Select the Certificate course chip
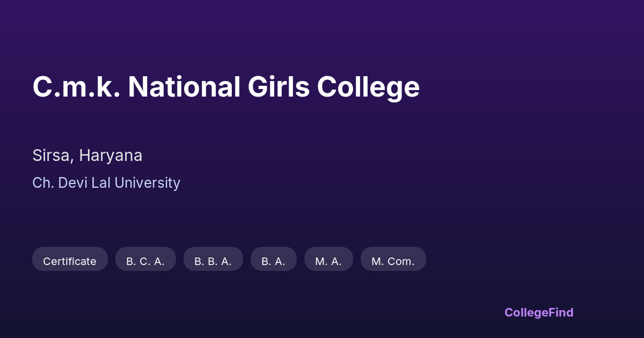Image resolution: width=644 pixels, height=338 pixels. (70, 261)
